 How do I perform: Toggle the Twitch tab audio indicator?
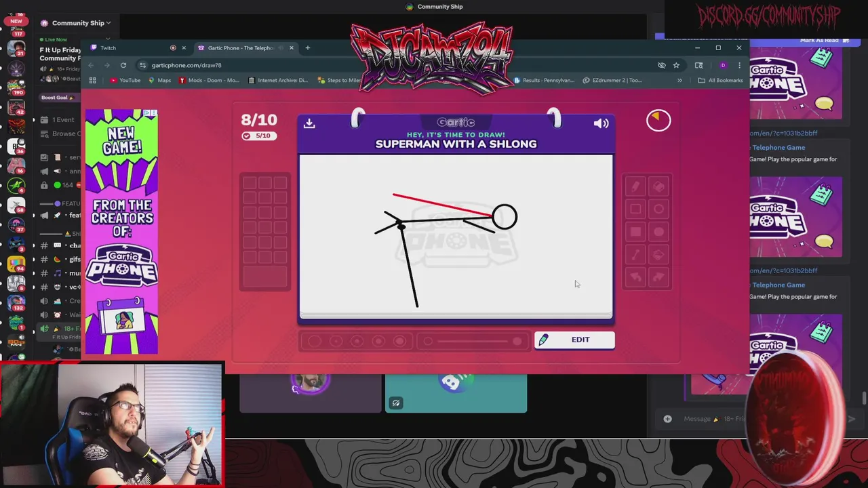pyautogui.click(x=173, y=47)
